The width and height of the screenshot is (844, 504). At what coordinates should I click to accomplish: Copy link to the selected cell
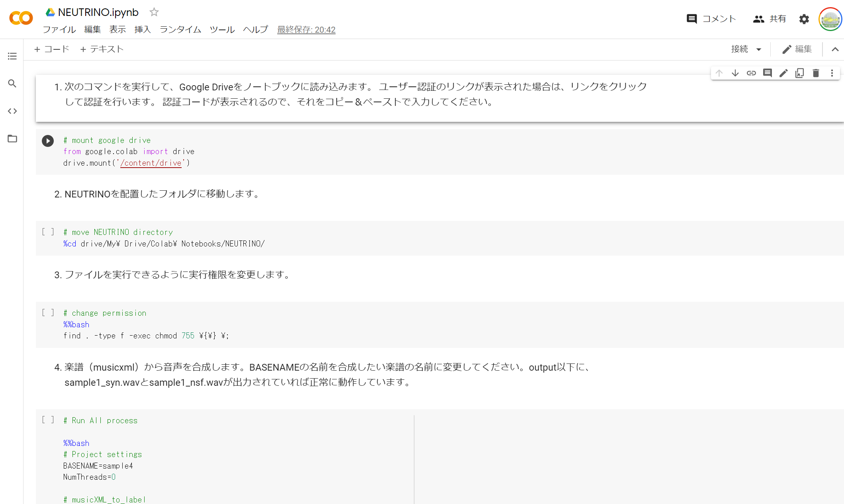751,73
